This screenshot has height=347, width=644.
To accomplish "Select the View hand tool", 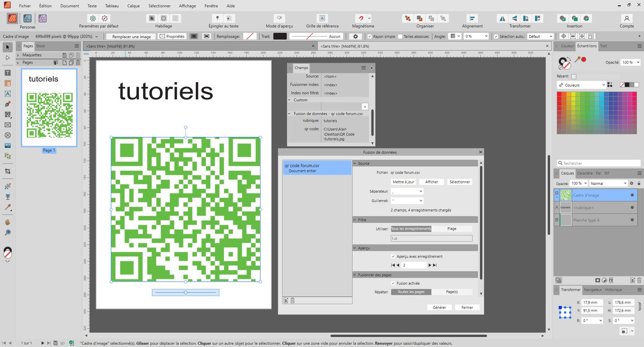I will click(8, 222).
